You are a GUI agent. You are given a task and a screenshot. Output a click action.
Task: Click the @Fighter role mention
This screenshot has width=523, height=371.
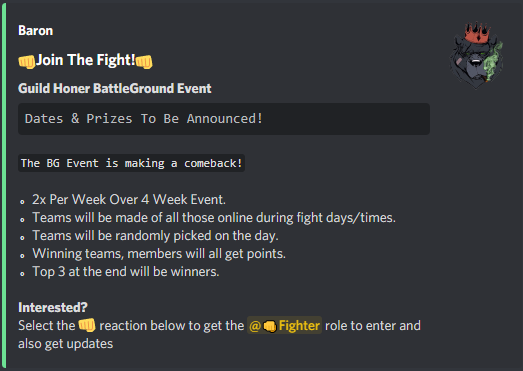[284, 325]
